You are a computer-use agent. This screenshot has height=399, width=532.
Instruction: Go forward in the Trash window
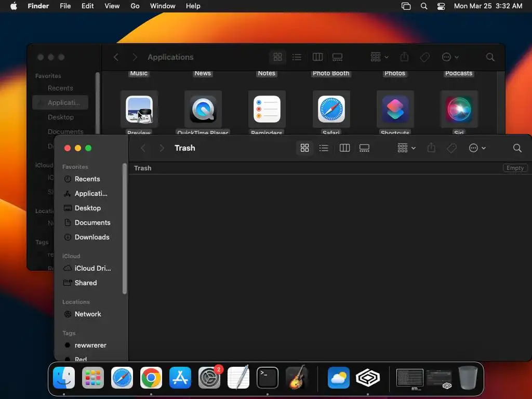point(162,148)
